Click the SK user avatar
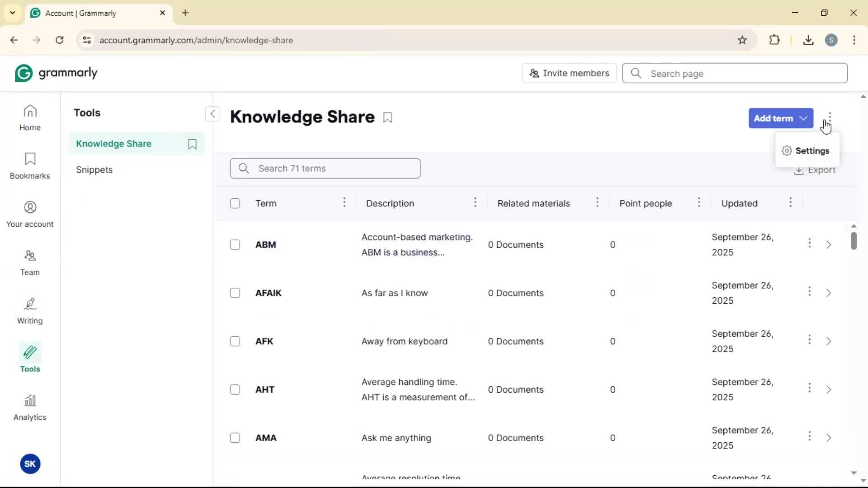The image size is (868, 488). tap(30, 464)
